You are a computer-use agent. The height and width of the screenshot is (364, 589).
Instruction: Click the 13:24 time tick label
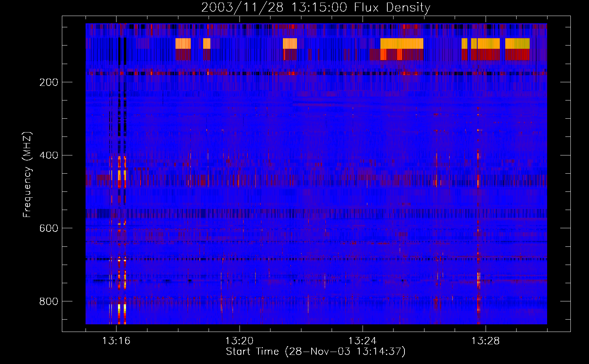[x=362, y=341]
